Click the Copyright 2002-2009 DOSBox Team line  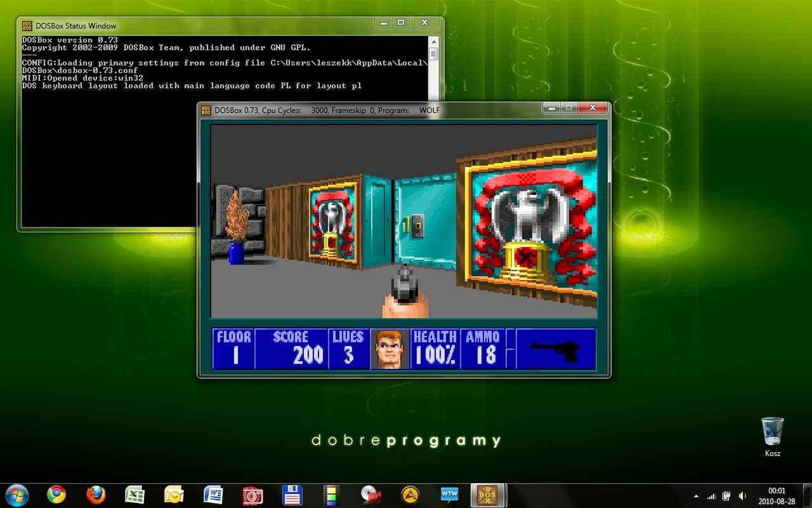click(166, 47)
